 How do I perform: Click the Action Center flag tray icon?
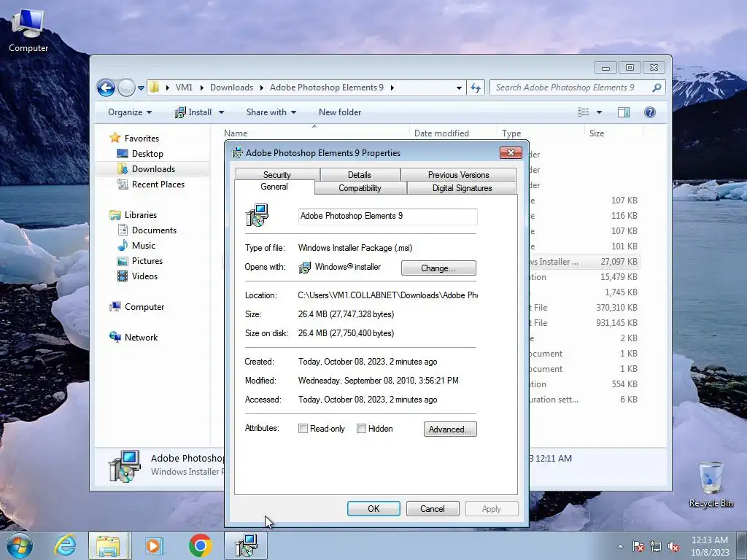click(x=638, y=546)
